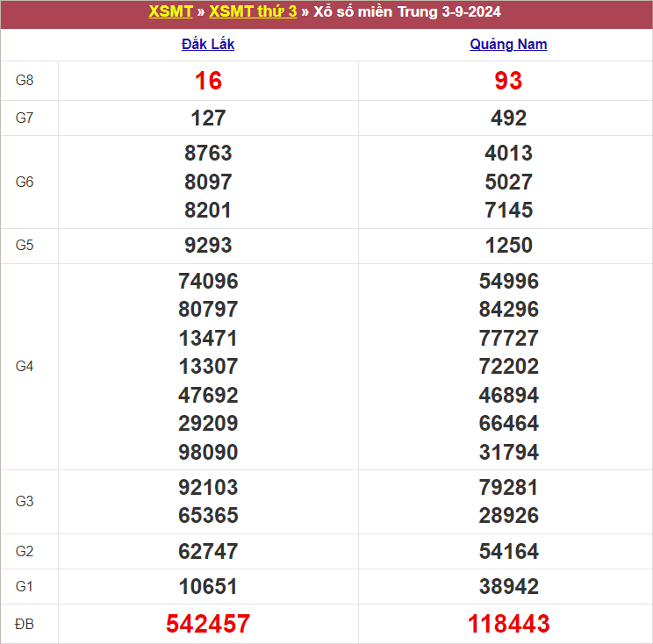
Task: Select Quảng Nam G3 number 28926
Action: pos(508,515)
